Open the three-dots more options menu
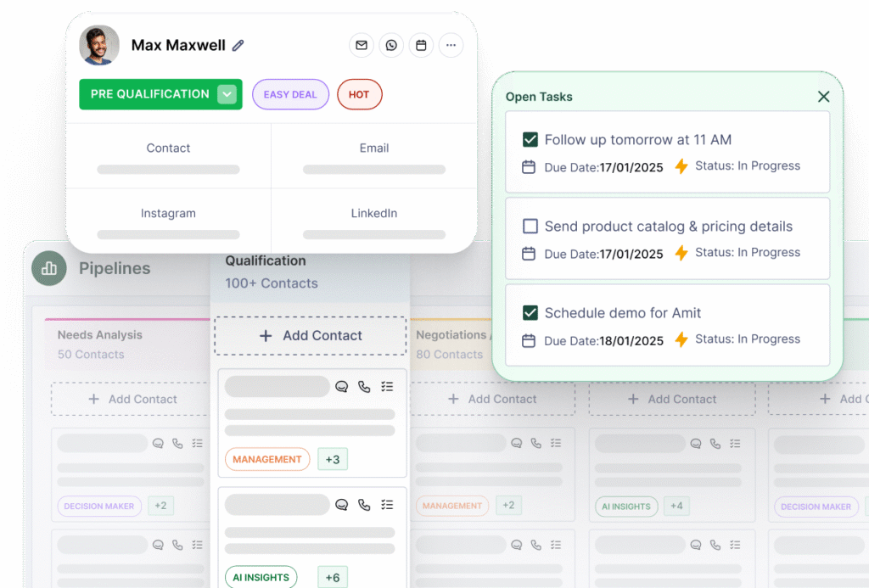Viewport: 869px width, 588px height. [451, 45]
